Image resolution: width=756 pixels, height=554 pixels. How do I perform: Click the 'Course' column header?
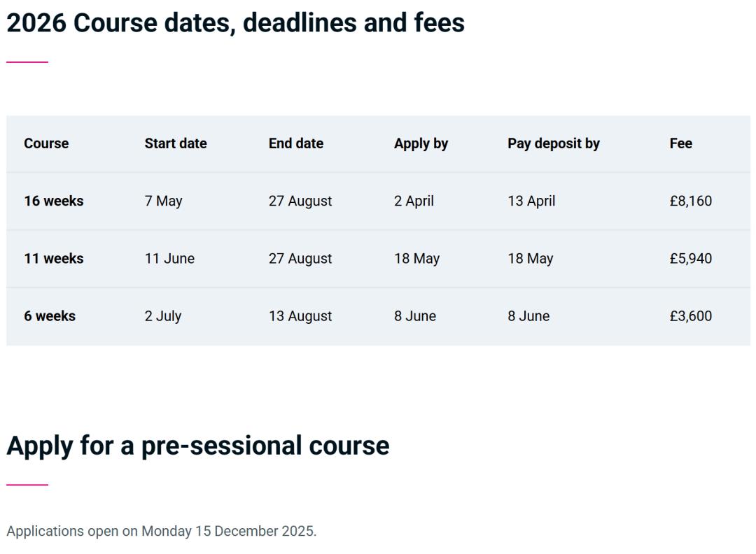(x=46, y=143)
